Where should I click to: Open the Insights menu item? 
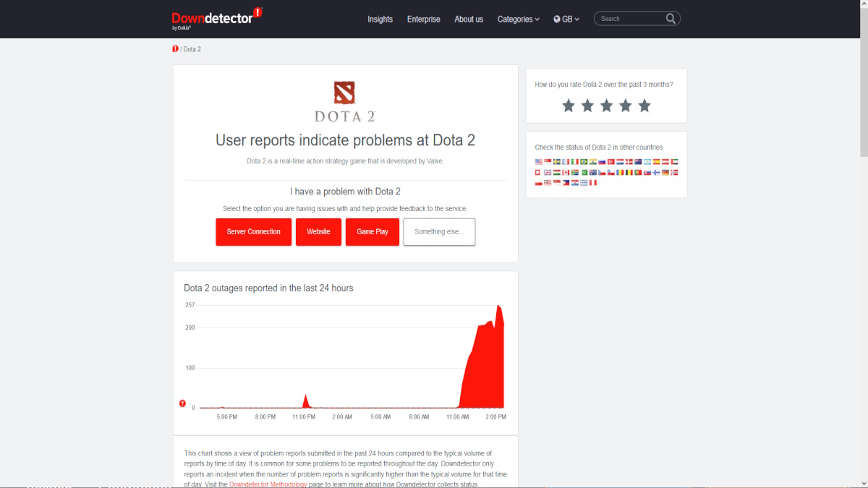(x=380, y=20)
